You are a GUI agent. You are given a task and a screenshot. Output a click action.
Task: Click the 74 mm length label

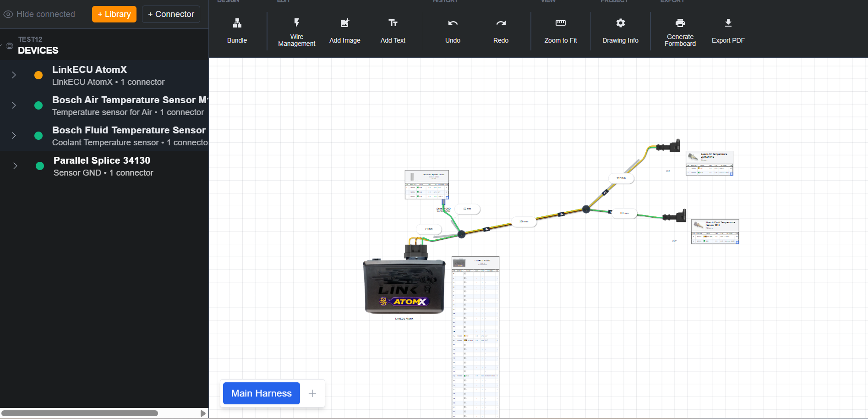point(429,229)
